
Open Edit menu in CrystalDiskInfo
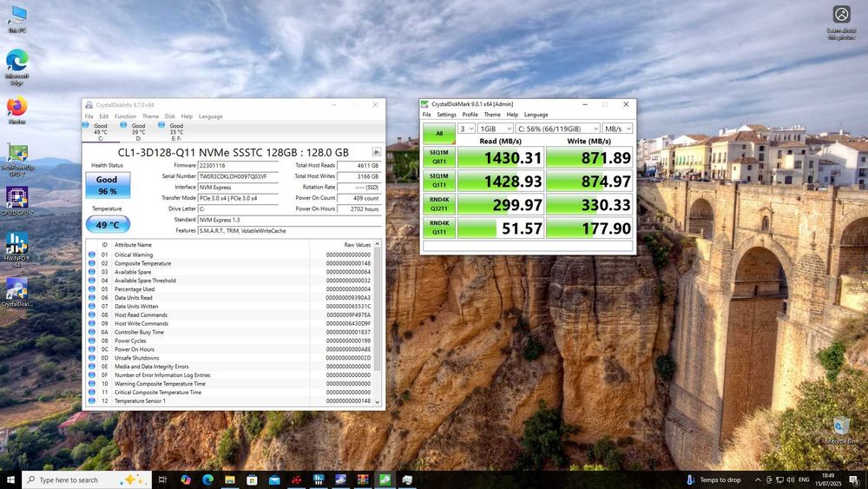[103, 116]
